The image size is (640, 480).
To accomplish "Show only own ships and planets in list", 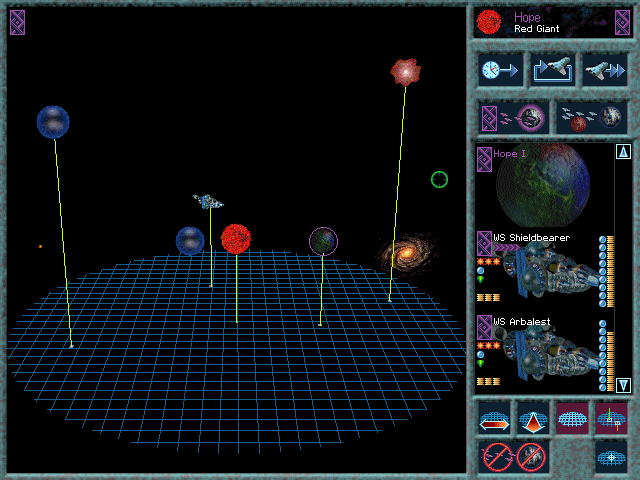I will (513, 118).
